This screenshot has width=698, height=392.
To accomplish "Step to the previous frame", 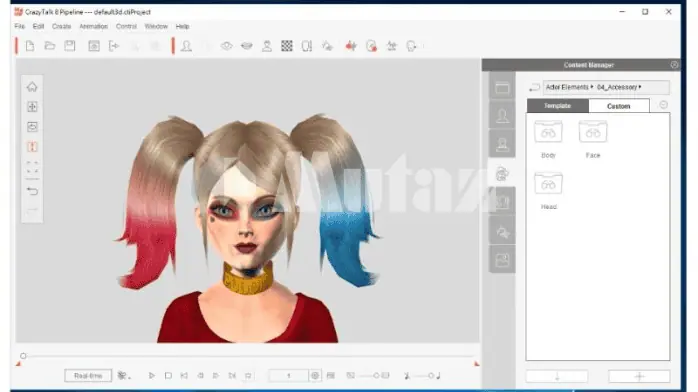I will (x=200, y=376).
